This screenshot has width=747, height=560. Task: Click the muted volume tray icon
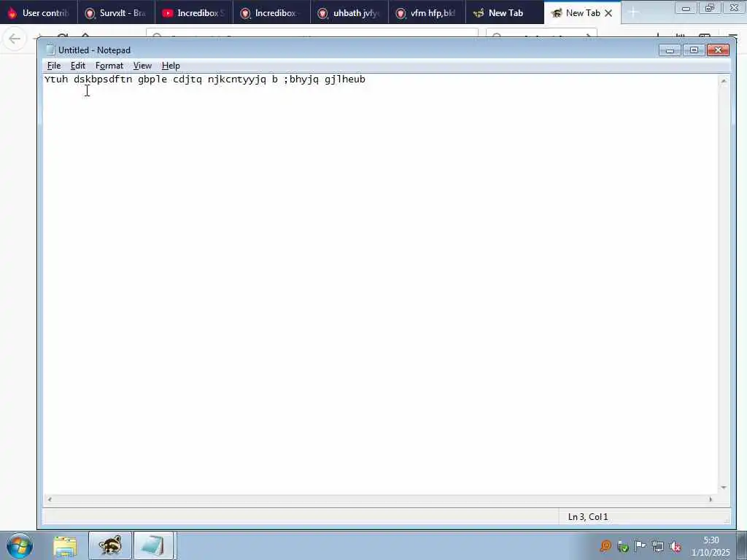pos(676,547)
